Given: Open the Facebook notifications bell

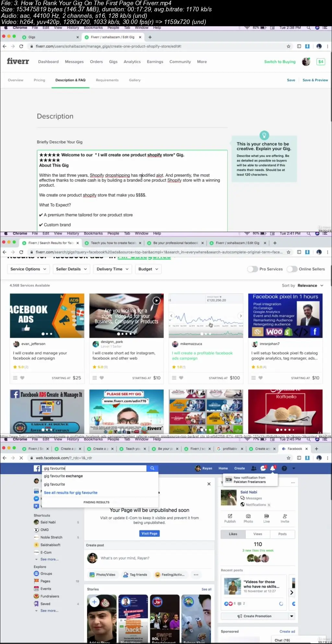Looking at the screenshot, I should click(x=273, y=468).
